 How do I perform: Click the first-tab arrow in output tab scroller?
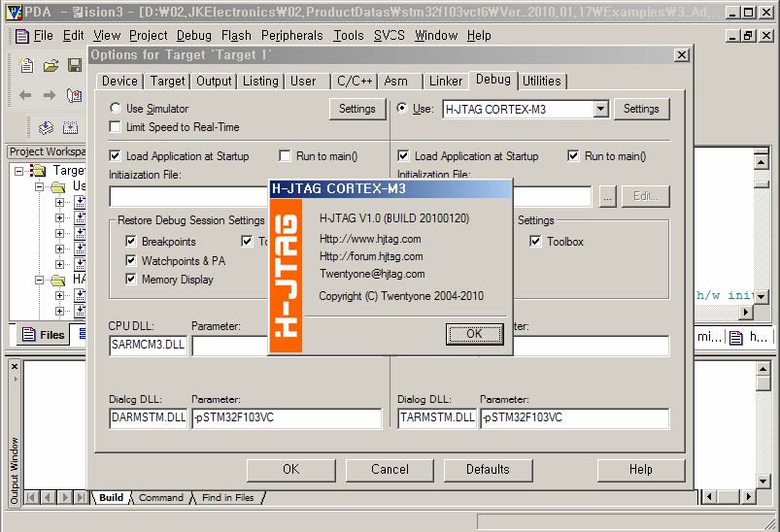point(31,497)
